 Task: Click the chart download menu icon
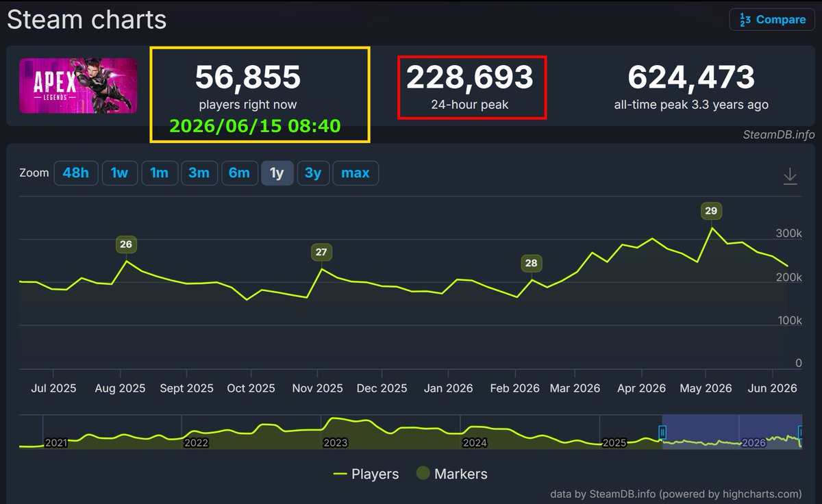pos(790,176)
